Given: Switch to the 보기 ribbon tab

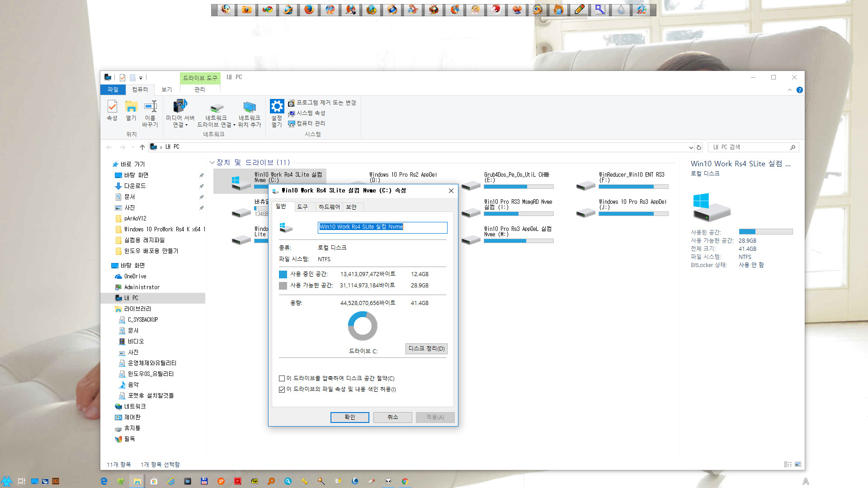Looking at the screenshot, I should [x=167, y=89].
